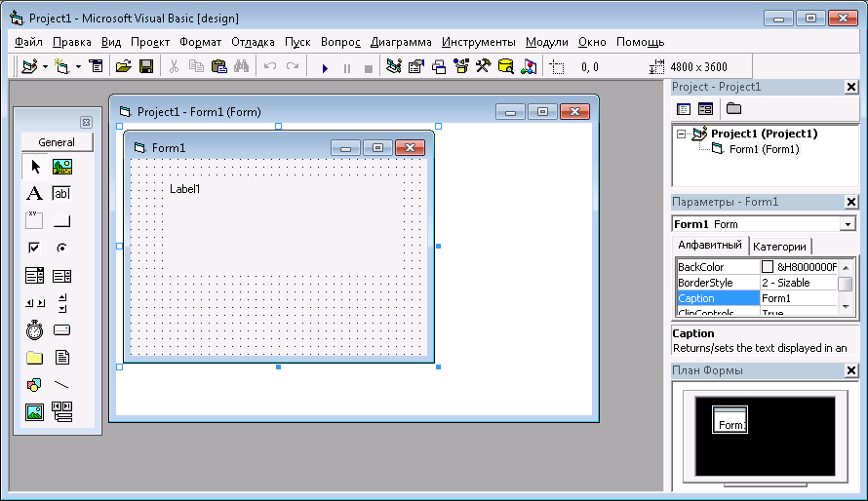This screenshot has height=501, width=868.
Task: Switch to the Категории tab
Action: 779,247
